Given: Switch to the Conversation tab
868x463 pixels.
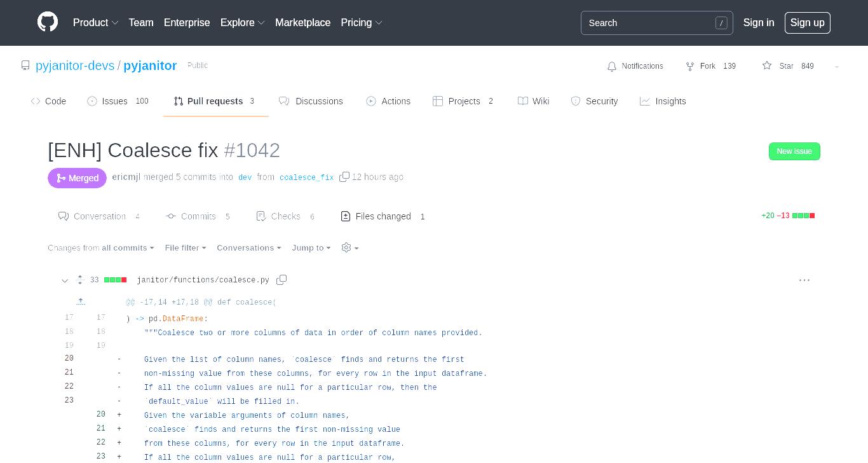Looking at the screenshot, I should tap(99, 216).
